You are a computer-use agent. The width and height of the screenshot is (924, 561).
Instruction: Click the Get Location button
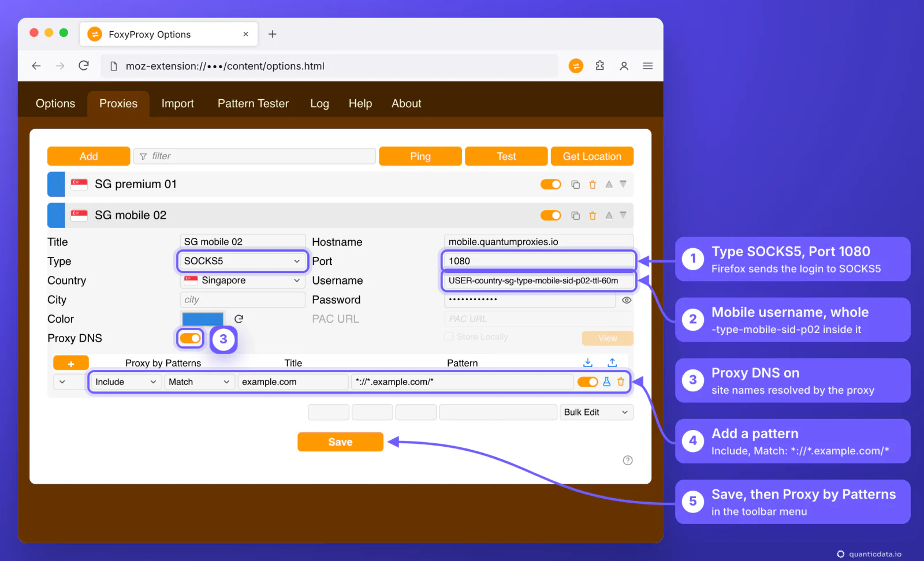[x=592, y=156]
